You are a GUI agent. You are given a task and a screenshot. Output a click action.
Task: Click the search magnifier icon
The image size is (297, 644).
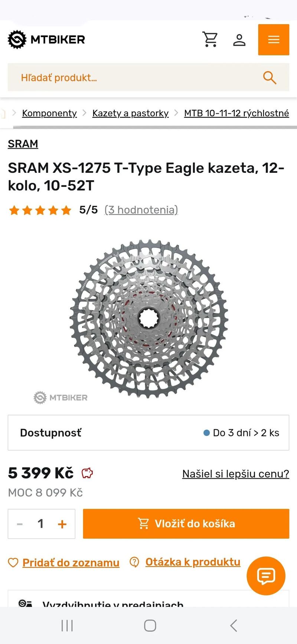270,78
